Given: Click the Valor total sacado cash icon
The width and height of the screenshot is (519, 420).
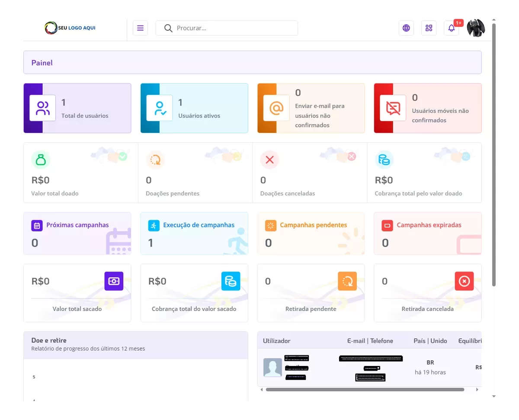Looking at the screenshot, I should click(x=114, y=281).
